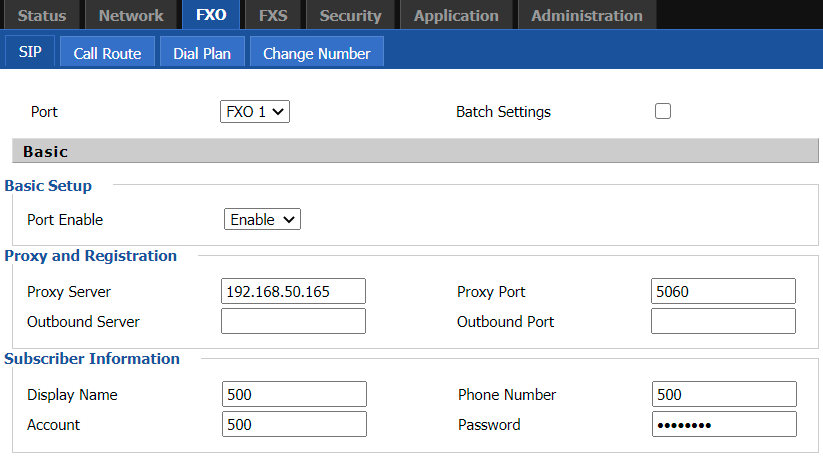Click the empty Outbound Server field
Image resolution: width=823 pixels, height=457 pixels.
click(x=293, y=321)
